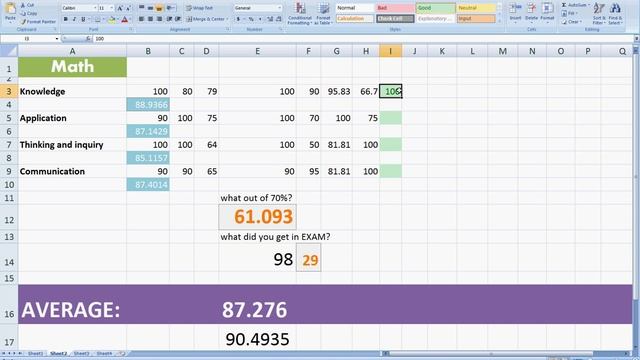Screen dimensions: 640x360
Task: Open the General number format dropdown
Action: click(280, 8)
